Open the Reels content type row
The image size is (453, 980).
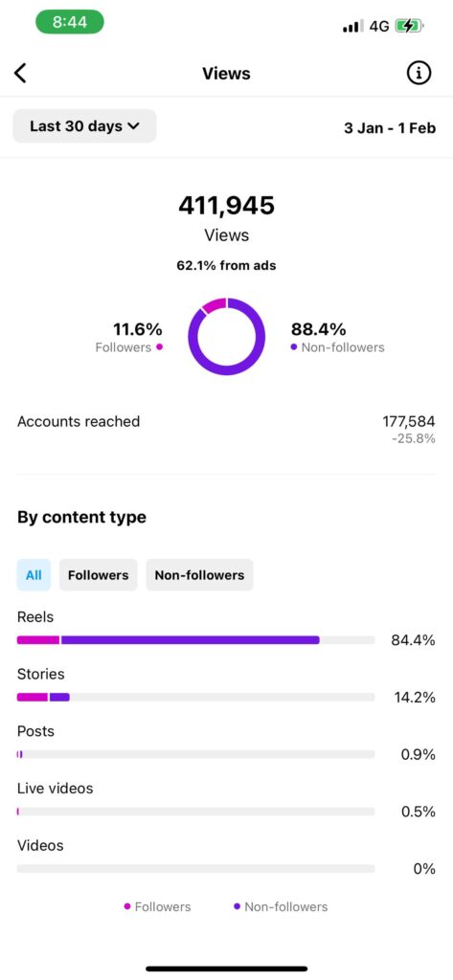[x=226, y=630]
